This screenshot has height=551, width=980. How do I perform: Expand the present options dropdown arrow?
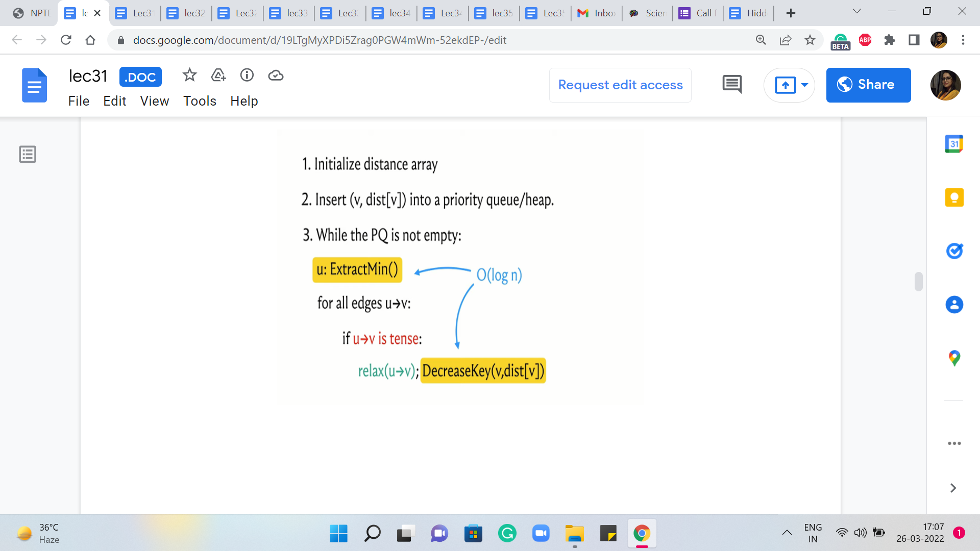(x=805, y=85)
